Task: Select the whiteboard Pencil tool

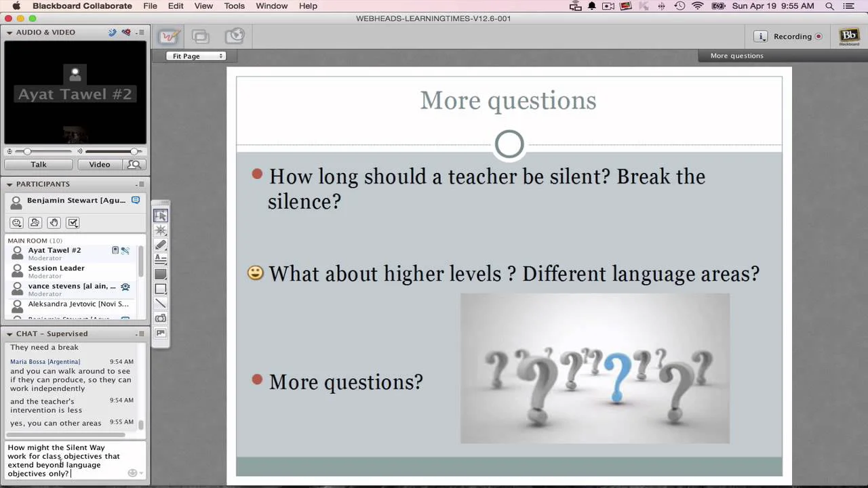Action: pyautogui.click(x=161, y=245)
